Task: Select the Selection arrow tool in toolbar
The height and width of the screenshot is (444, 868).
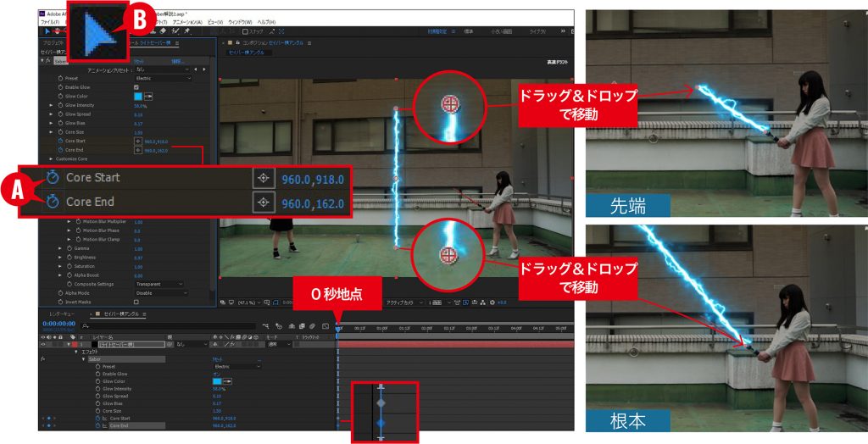Action: point(47,31)
